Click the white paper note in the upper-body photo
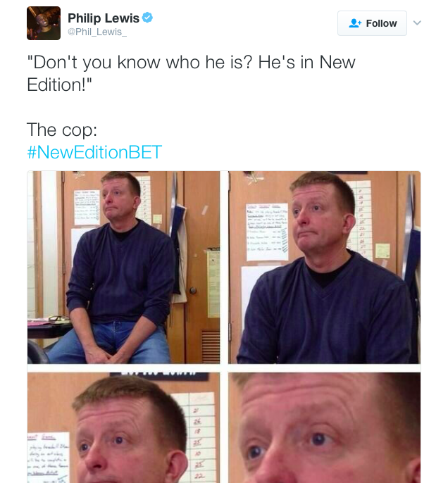 coord(267,232)
